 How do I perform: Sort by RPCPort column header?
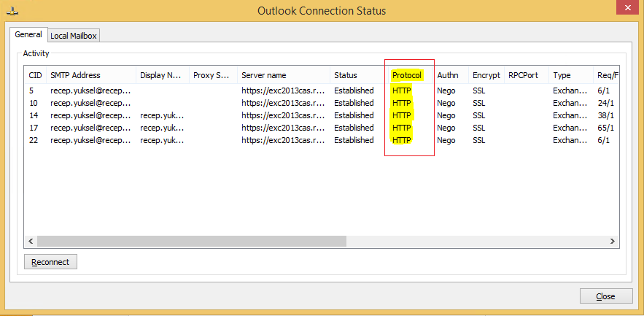(x=527, y=75)
